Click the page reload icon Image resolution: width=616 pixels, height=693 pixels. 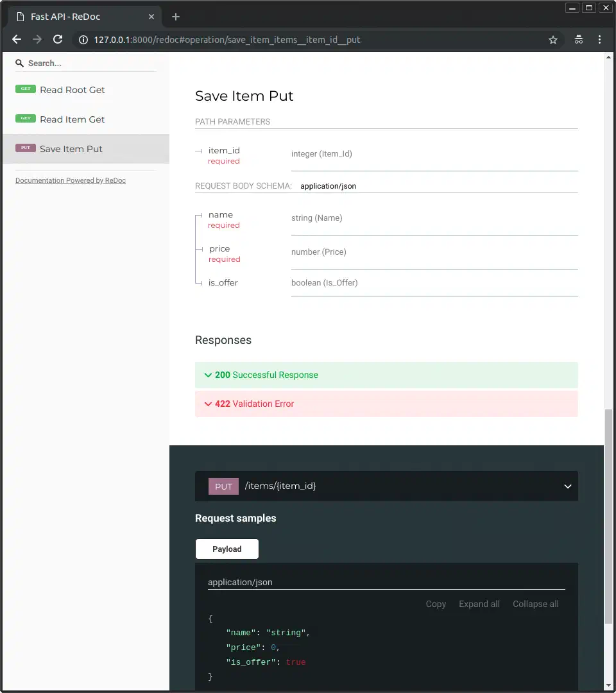(x=58, y=39)
